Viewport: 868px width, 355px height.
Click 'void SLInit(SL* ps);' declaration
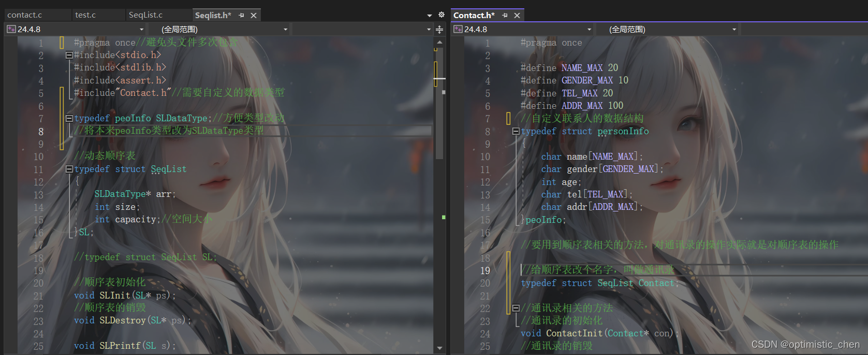125,295
